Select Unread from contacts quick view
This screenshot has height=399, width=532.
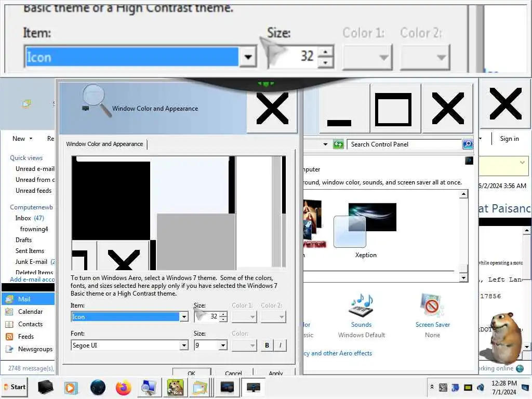(35, 179)
